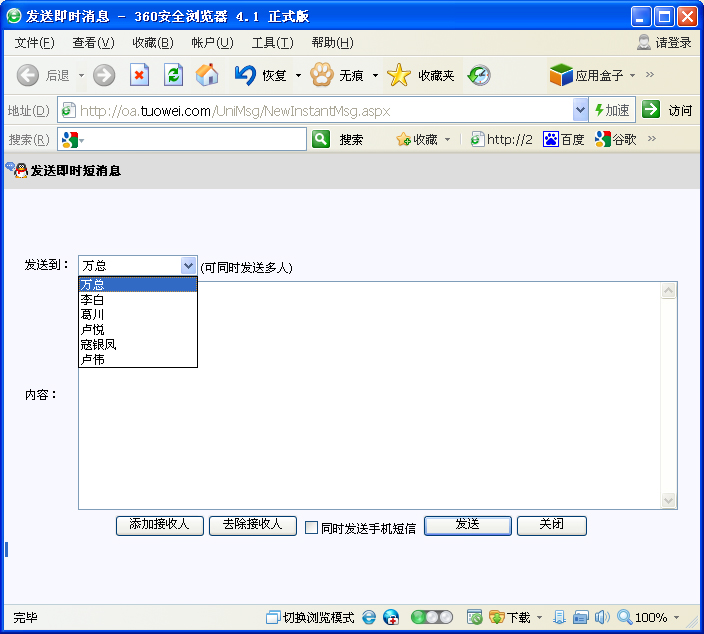Go to browser Home page icon
This screenshot has width=704, height=634.
[207, 75]
